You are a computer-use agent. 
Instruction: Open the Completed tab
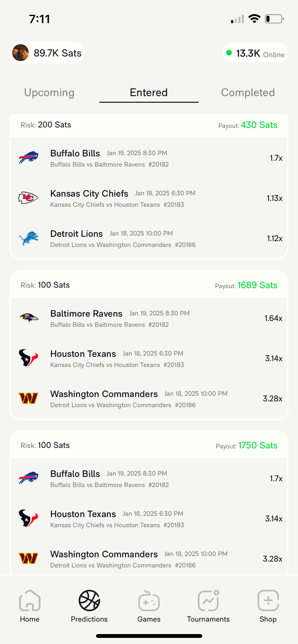[x=248, y=93]
